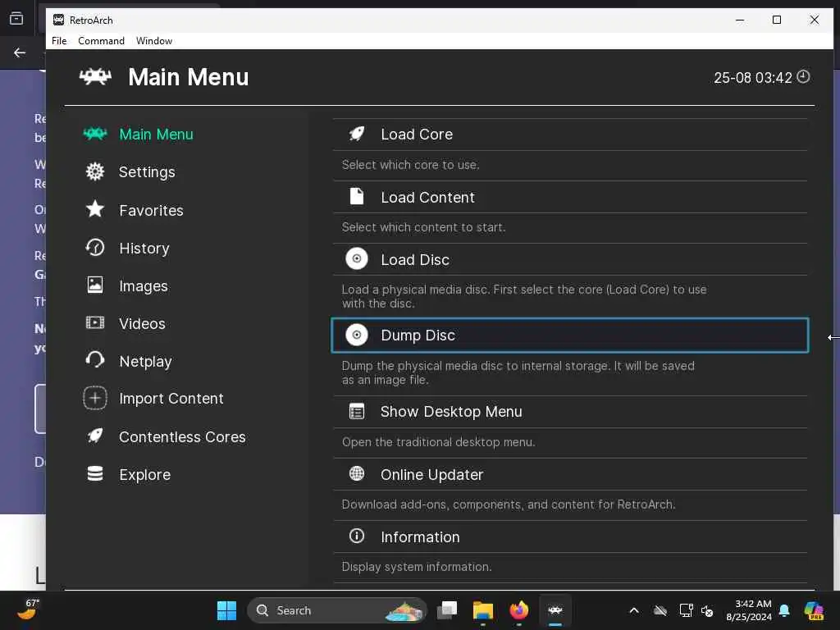
Task: Click the Import Content plus icon
Action: pos(95,398)
